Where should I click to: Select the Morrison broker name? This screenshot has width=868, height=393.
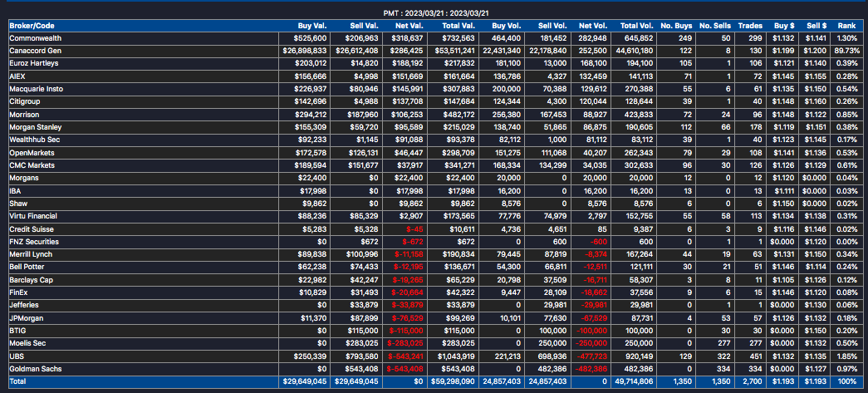(23, 115)
